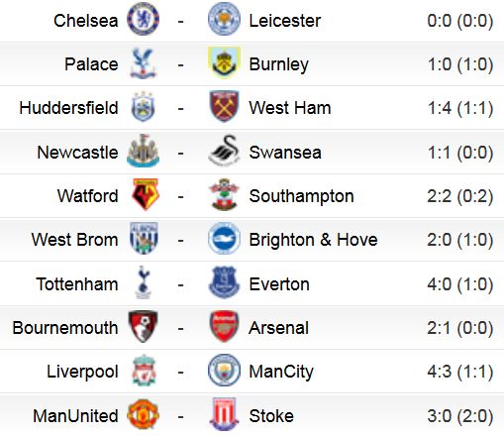The image size is (504, 436).
Task: Open the Huddersfield team name link
Action: tap(68, 108)
